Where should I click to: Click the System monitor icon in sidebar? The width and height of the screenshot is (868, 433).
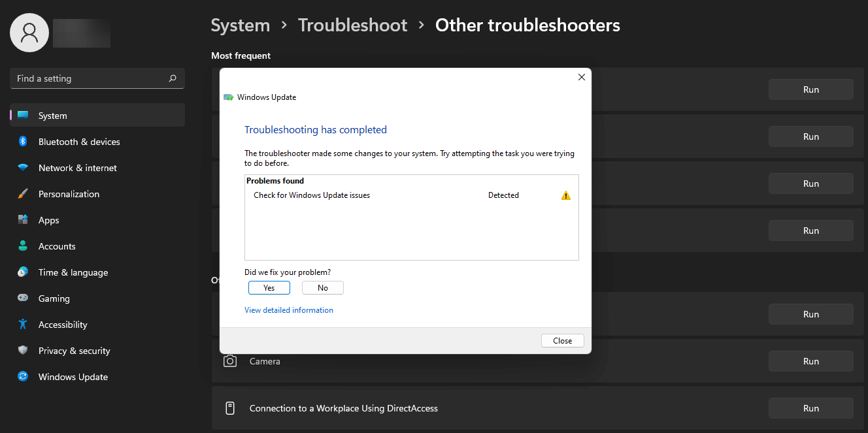click(x=23, y=116)
